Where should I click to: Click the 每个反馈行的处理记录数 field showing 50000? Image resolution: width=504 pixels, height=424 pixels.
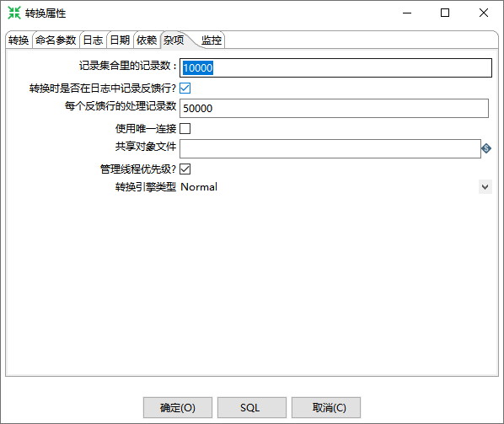[334, 109]
